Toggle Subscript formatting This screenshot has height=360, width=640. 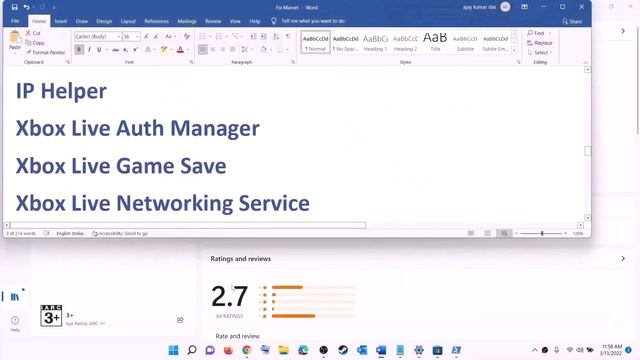[125, 49]
